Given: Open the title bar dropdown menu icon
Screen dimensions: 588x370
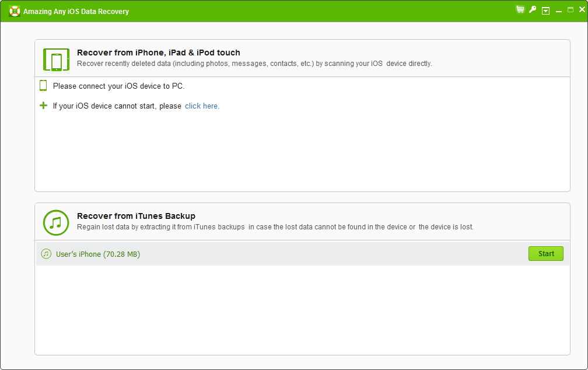Looking at the screenshot, I should [x=545, y=11].
